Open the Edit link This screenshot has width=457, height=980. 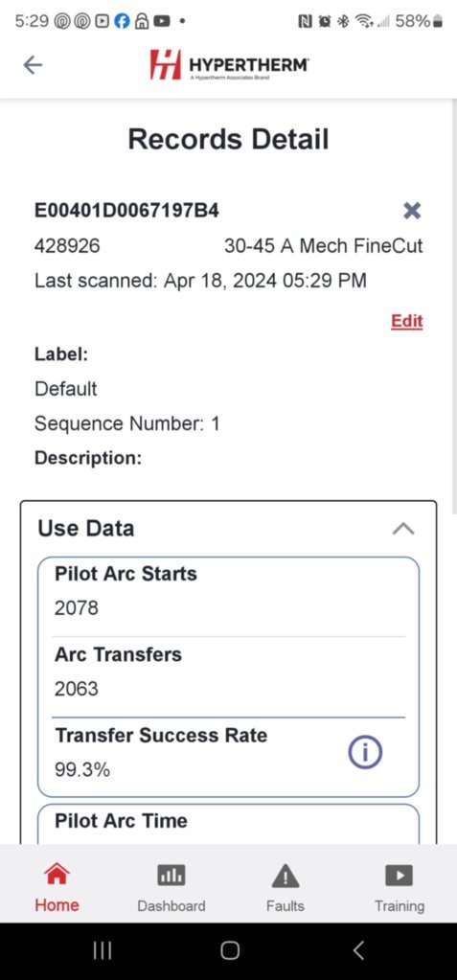[407, 321]
